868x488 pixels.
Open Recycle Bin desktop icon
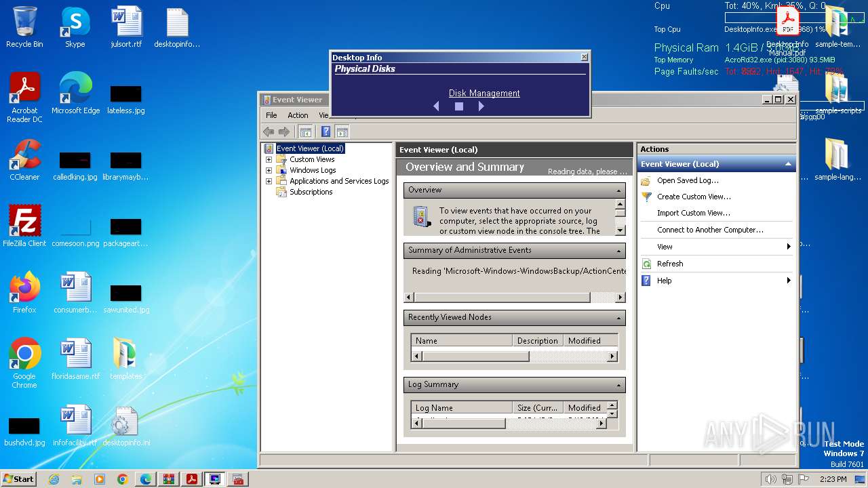(24, 27)
